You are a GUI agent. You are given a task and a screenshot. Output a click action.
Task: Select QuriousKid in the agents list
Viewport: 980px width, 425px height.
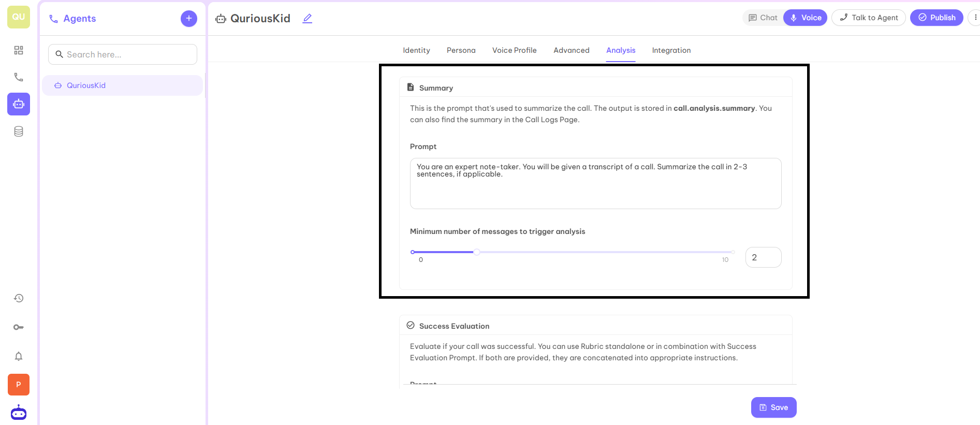122,85
